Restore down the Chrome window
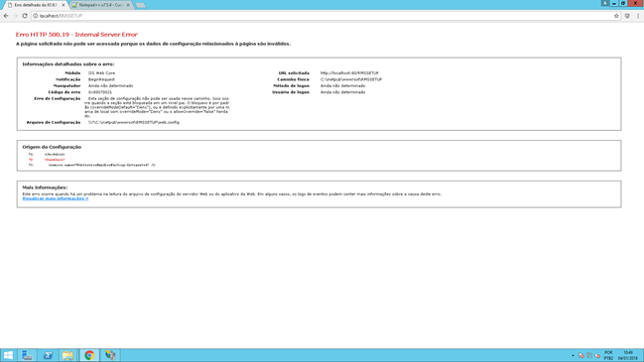Image resolution: width=644 pixels, height=362 pixels. tap(623, 3)
